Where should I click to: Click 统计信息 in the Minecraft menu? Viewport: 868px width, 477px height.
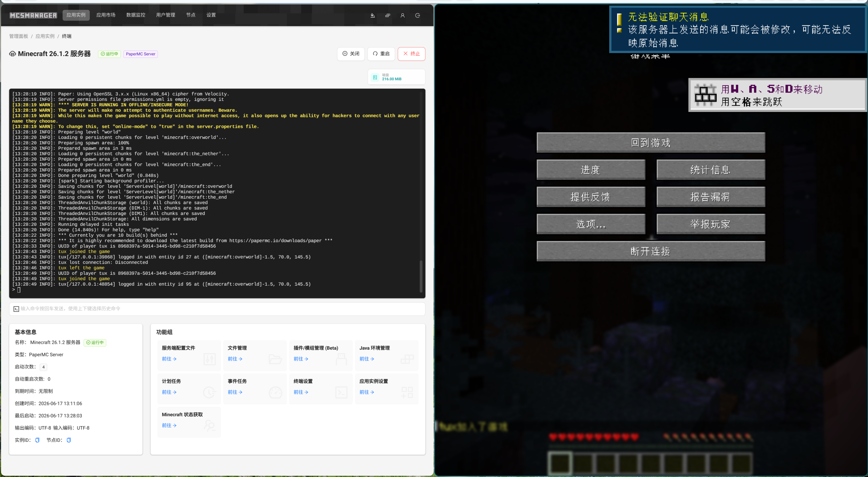coord(711,170)
